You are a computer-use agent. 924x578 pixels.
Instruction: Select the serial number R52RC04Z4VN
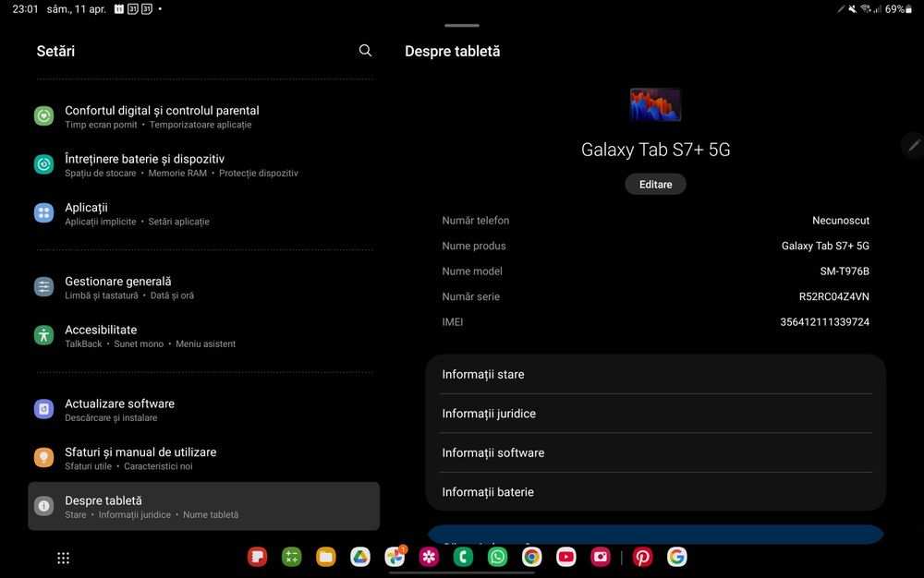click(x=833, y=296)
